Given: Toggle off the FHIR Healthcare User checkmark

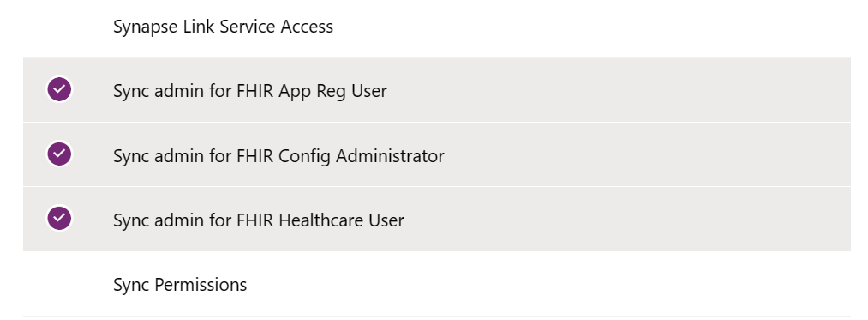Looking at the screenshot, I should [59, 218].
